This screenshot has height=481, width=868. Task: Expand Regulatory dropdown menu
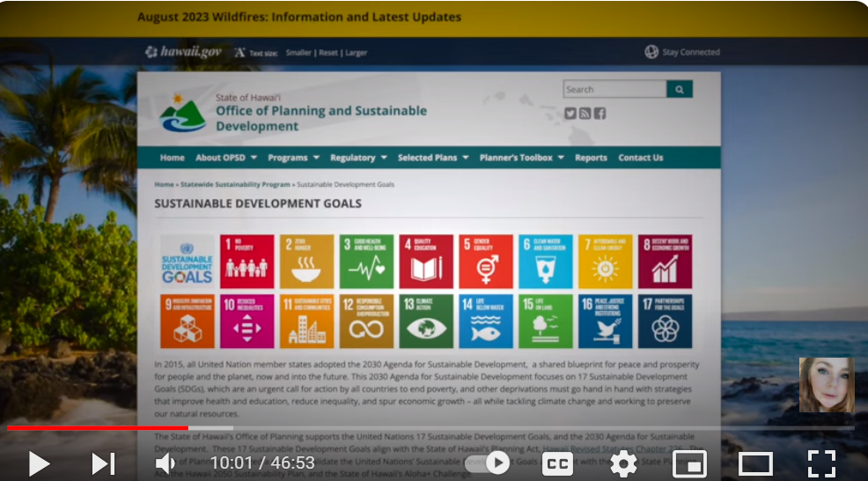click(x=358, y=158)
